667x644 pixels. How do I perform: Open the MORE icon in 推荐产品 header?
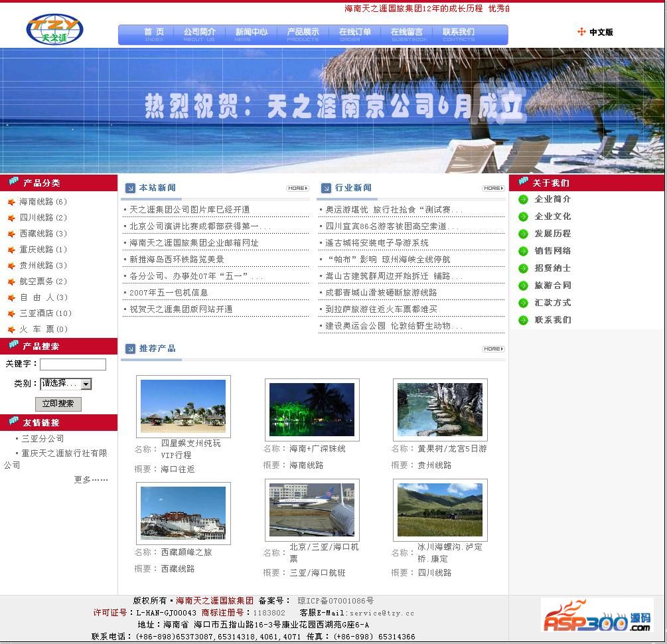[493, 349]
